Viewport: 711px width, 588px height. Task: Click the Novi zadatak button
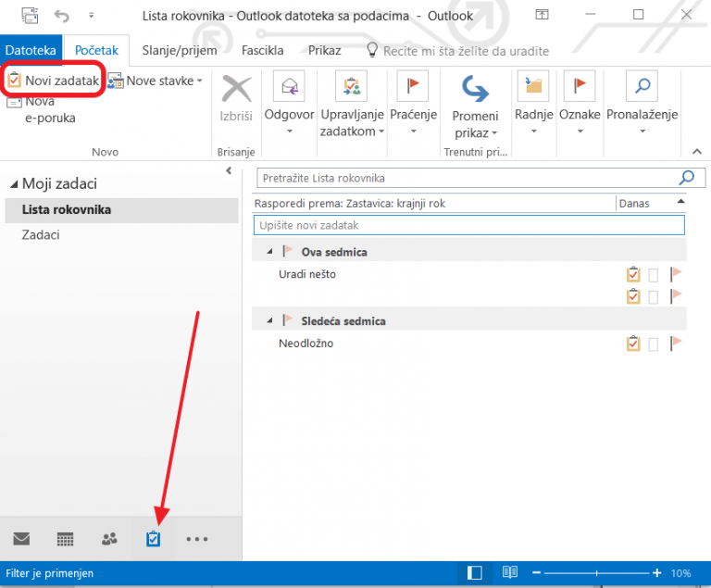pos(54,81)
